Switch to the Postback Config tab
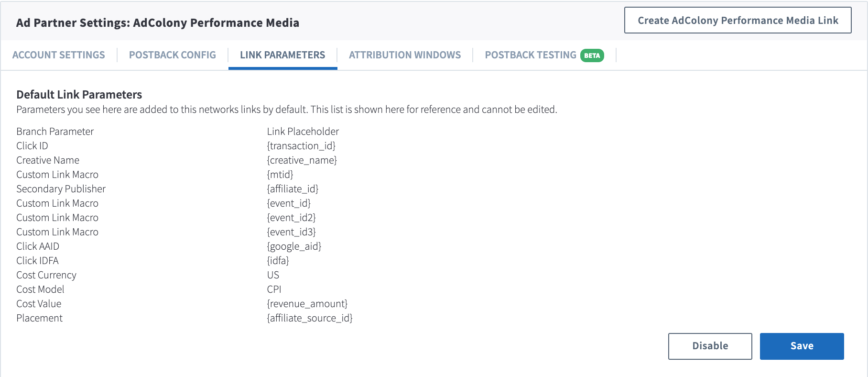 (173, 55)
